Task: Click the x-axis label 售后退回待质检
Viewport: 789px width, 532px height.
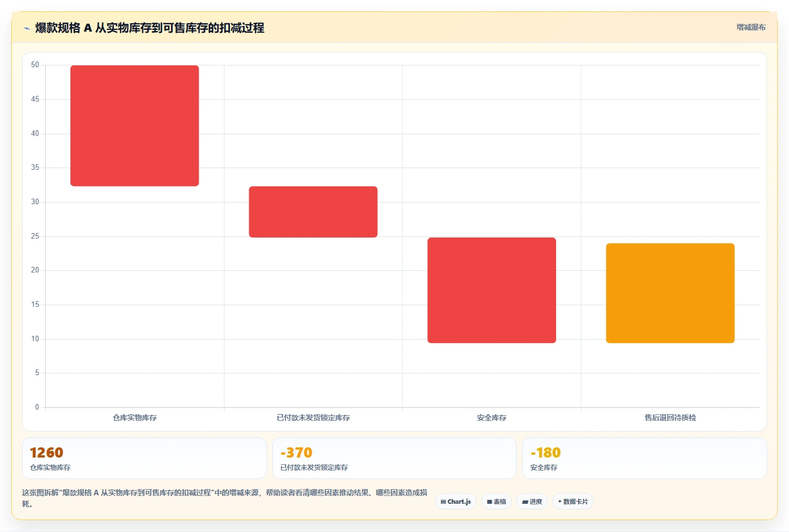Action: [x=670, y=417]
